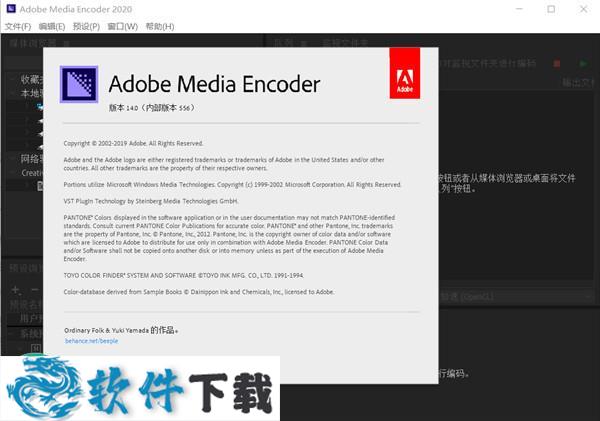Viewport: 600px width, 421px height.
Task: Switch to the 媒体浏览器 panel tab
Action: point(33,43)
